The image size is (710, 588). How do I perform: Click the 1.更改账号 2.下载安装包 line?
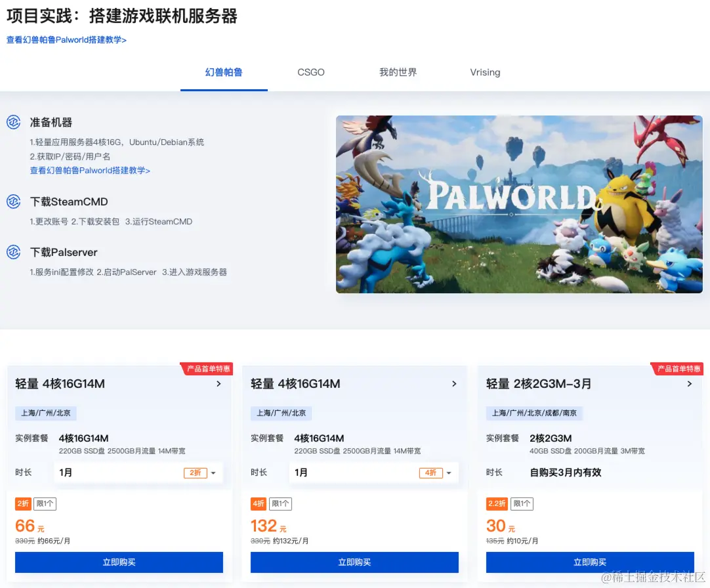pos(111,222)
